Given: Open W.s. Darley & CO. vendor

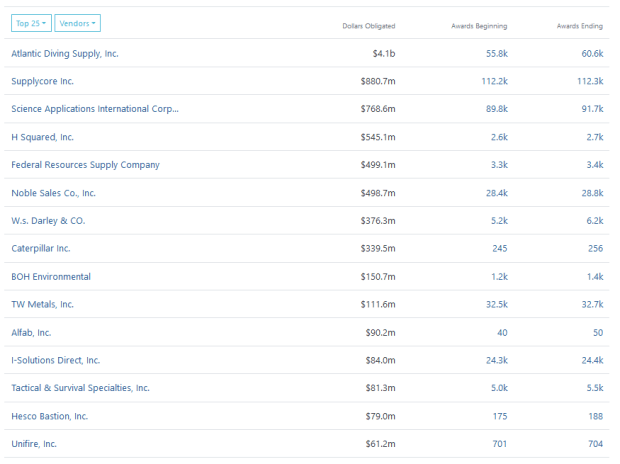Looking at the screenshot, I should pos(48,221).
